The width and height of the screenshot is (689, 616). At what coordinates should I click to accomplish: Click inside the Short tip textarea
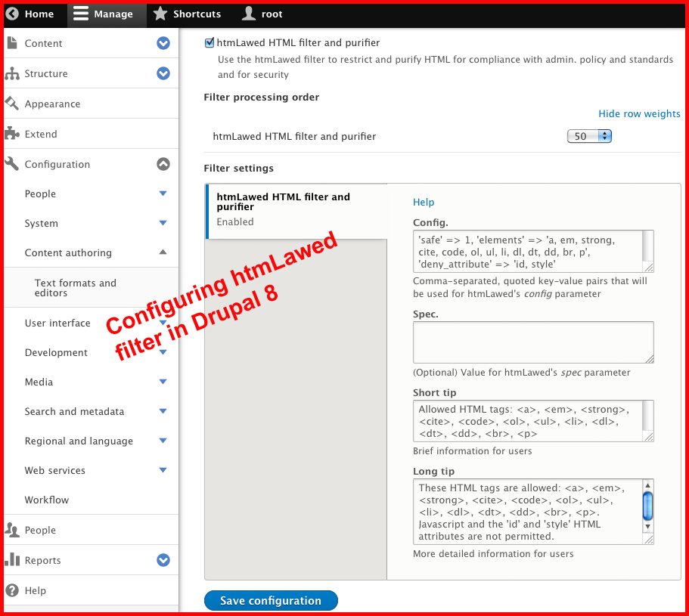[533, 421]
